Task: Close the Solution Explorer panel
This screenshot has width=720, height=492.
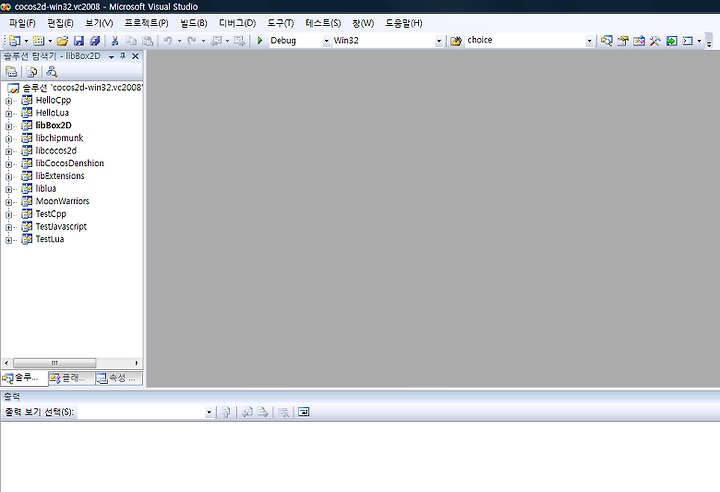Action: coord(135,56)
